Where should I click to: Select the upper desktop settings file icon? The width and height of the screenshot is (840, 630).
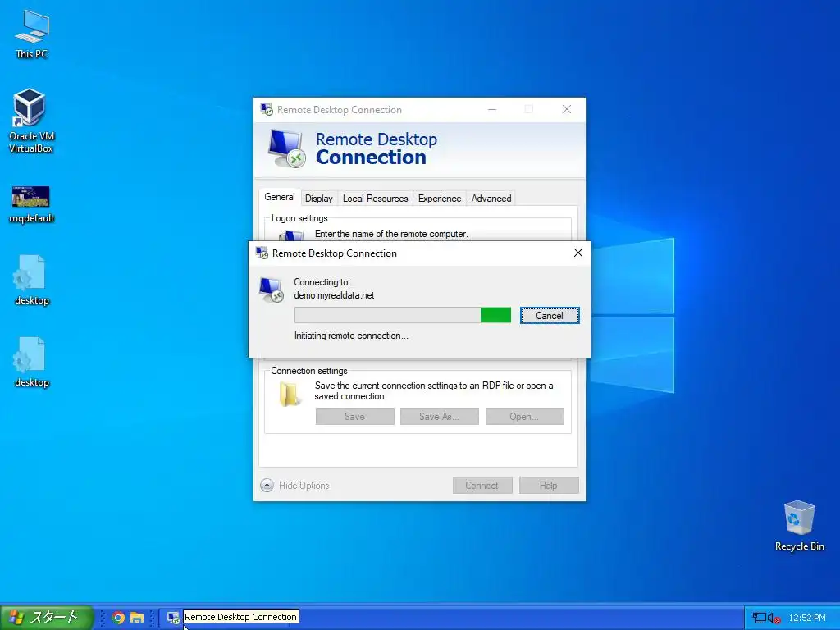(x=31, y=281)
